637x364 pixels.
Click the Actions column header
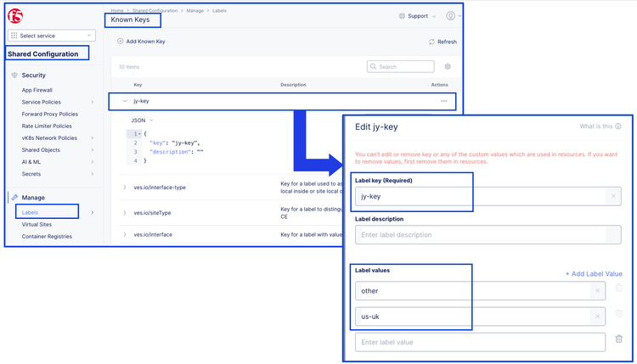440,85
